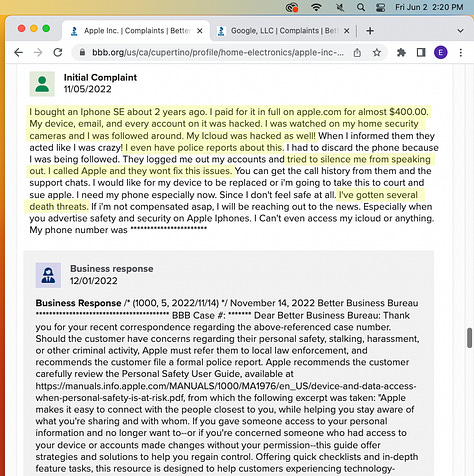Image resolution: width=474 pixels, height=476 pixels.
Task: Go forward to the next page
Action: 38,52
